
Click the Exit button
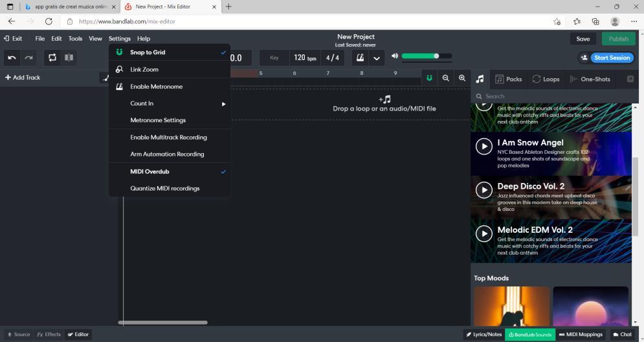13,39
